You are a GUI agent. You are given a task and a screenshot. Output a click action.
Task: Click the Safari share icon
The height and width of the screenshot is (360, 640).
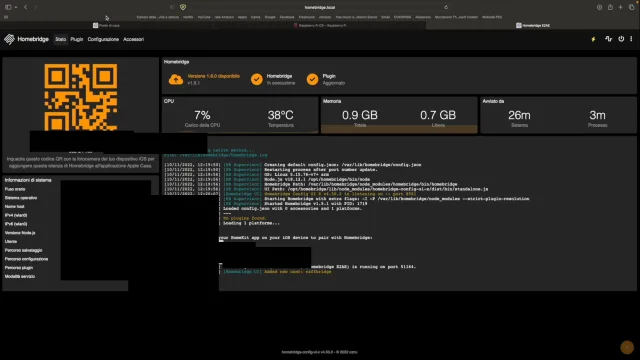(610, 7)
